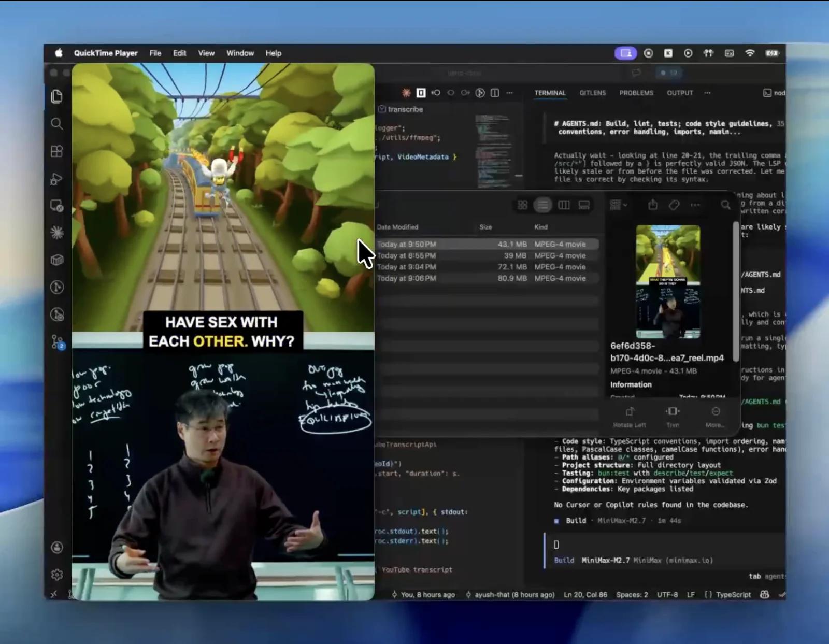Switch to the OUTPUT panel tab
The height and width of the screenshot is (644, 829).
[x=680, y=93]
